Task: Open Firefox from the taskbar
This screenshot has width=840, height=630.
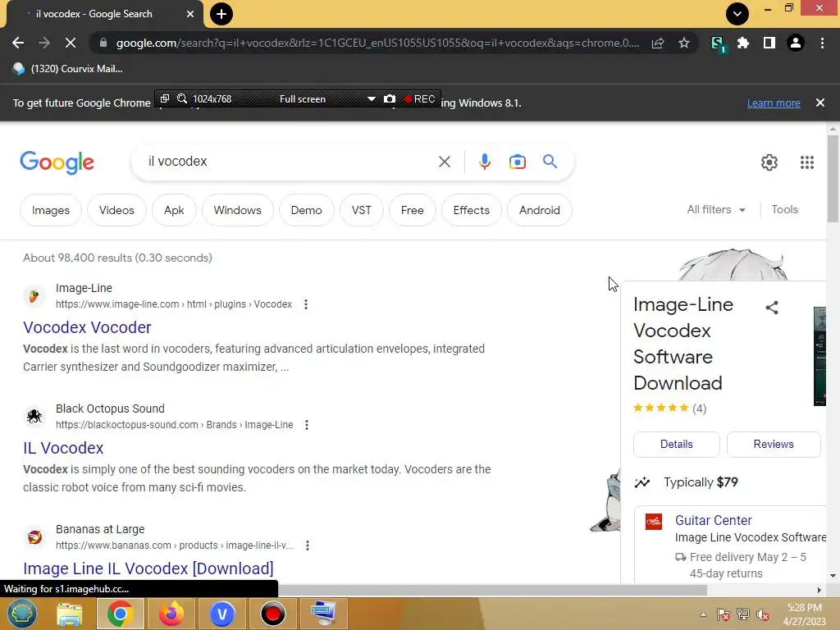Action: click(171, 614)
